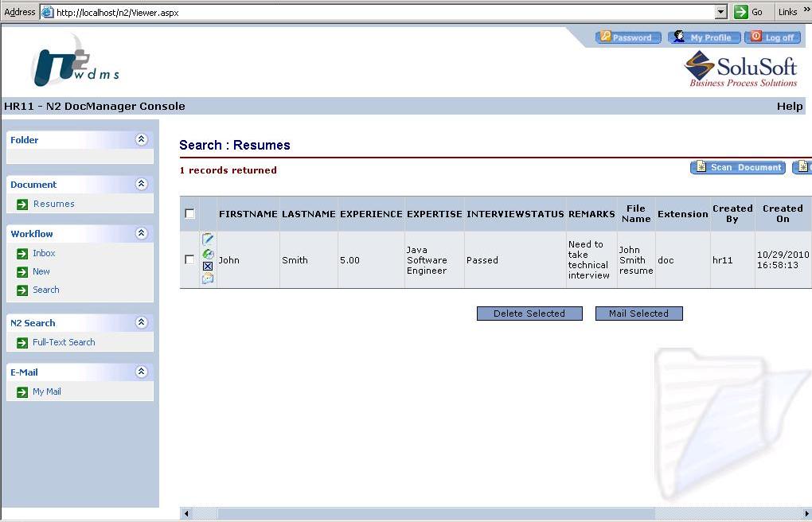812x522 pixels.
Task: Collapse the N2 Search panel
Action: (142, 322)
